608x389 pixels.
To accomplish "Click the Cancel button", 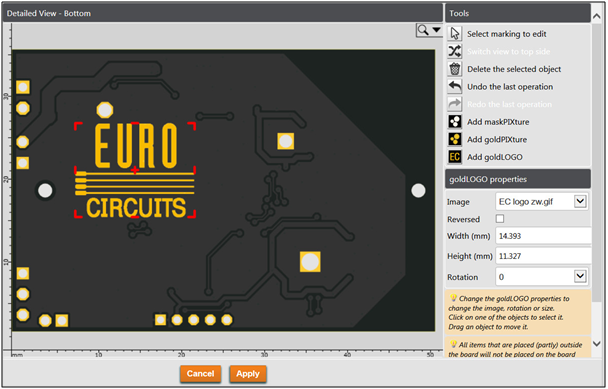I will 200,374.
